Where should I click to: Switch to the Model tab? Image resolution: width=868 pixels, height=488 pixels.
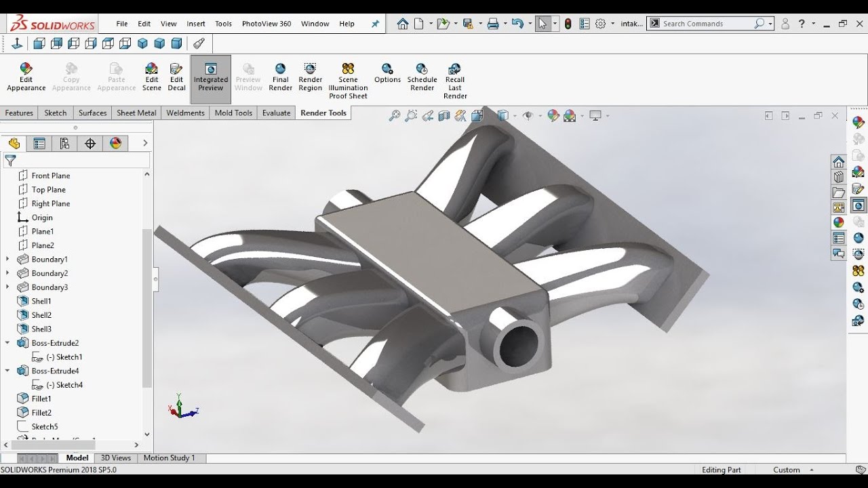pyautogui.click(x=77, y=458)
